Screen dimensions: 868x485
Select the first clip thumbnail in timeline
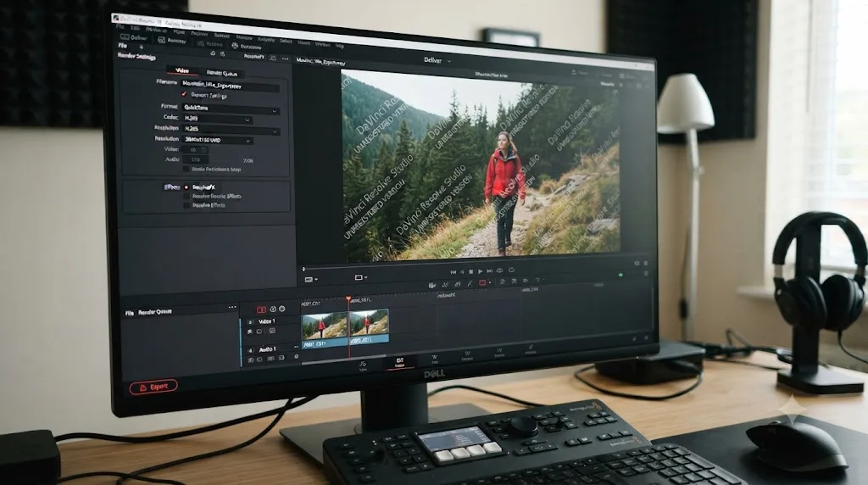click(x=325, y=326)
